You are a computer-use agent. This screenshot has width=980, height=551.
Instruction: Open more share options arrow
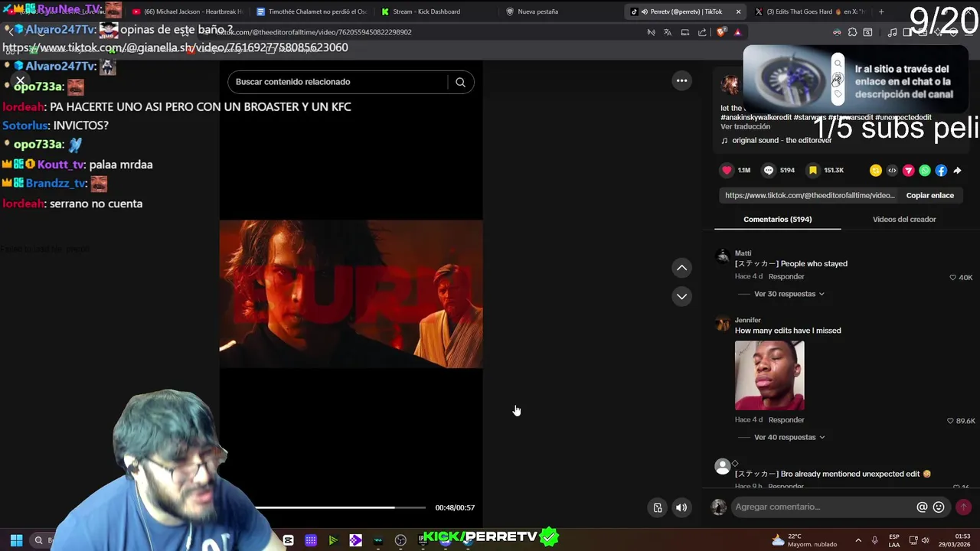[x=957, y=171]
